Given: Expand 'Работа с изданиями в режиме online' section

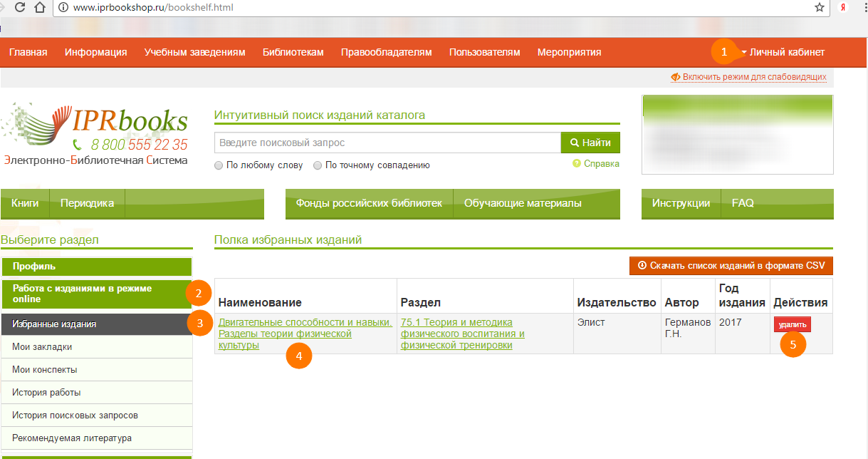Looking at the screenshot, I should click(96, 294).
